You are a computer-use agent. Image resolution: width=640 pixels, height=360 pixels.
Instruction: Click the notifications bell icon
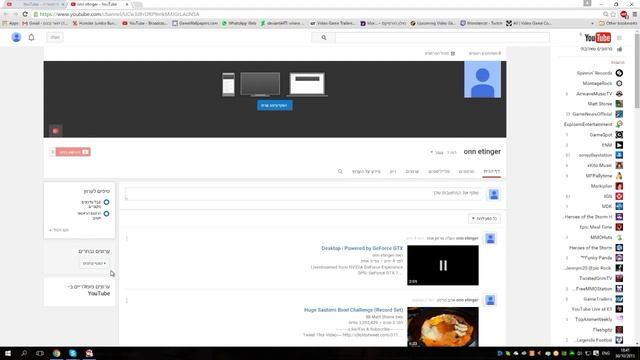(x=31, y=38)
